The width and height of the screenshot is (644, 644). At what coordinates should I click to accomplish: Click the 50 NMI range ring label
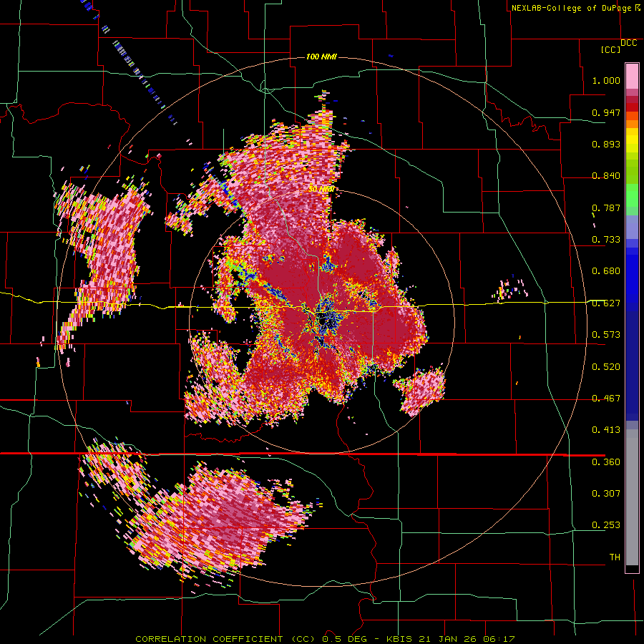point(321,190)
